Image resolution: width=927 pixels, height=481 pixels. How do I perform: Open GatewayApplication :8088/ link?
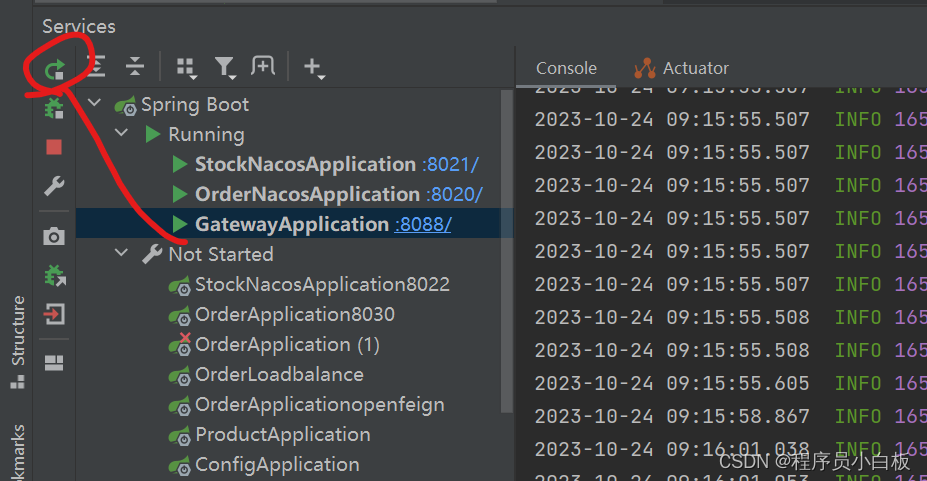pos(423,225)
